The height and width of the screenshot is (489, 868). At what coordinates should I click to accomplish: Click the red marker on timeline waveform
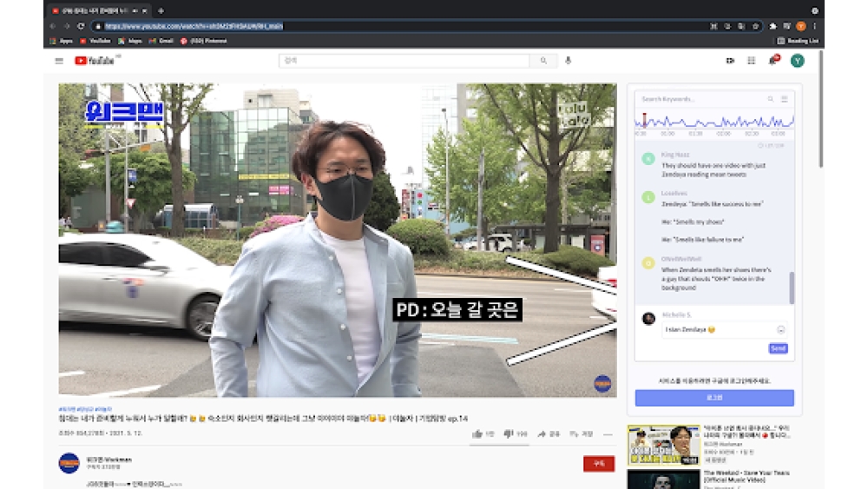(x=644, y=120)
